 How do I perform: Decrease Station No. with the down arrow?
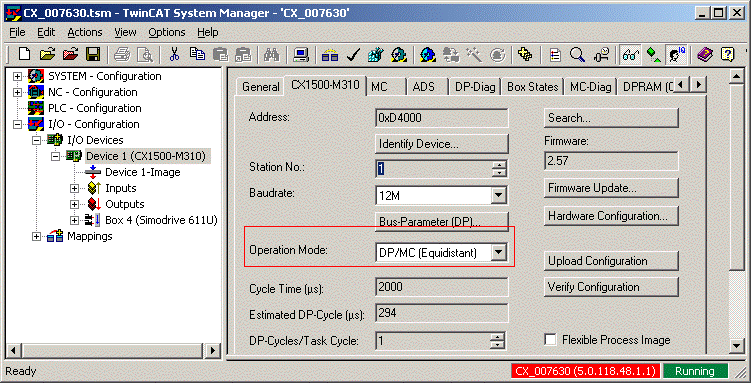(x=499, y=172)
